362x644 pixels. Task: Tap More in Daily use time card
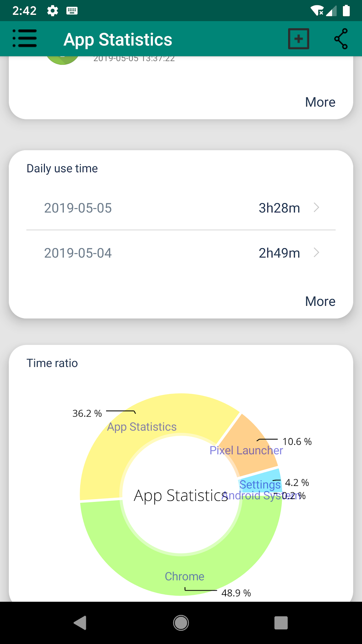click(x=320, y=301)
